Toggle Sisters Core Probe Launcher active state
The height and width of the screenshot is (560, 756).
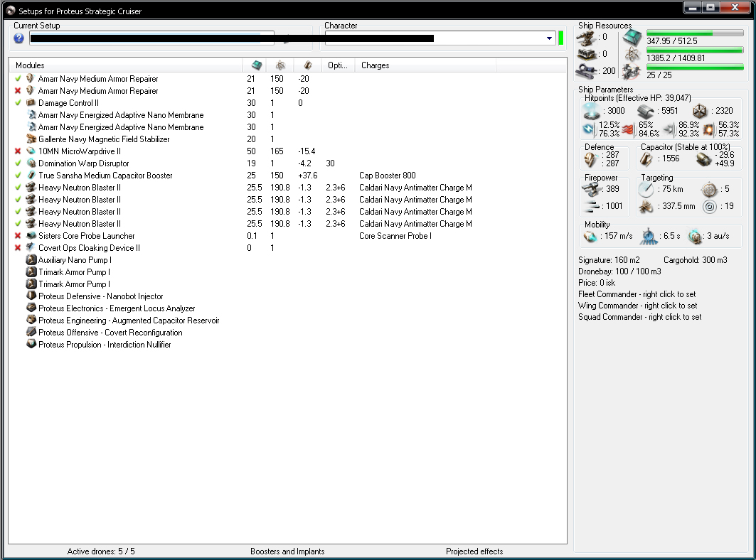[x=18, y=236]
